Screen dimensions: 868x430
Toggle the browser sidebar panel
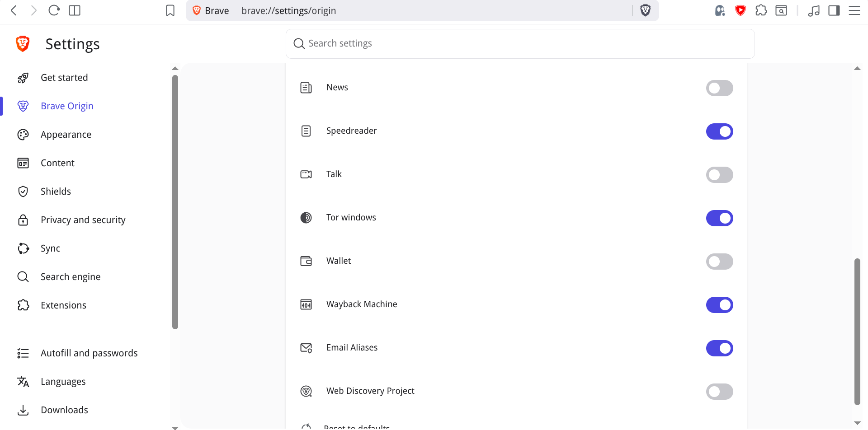[834, 10]
